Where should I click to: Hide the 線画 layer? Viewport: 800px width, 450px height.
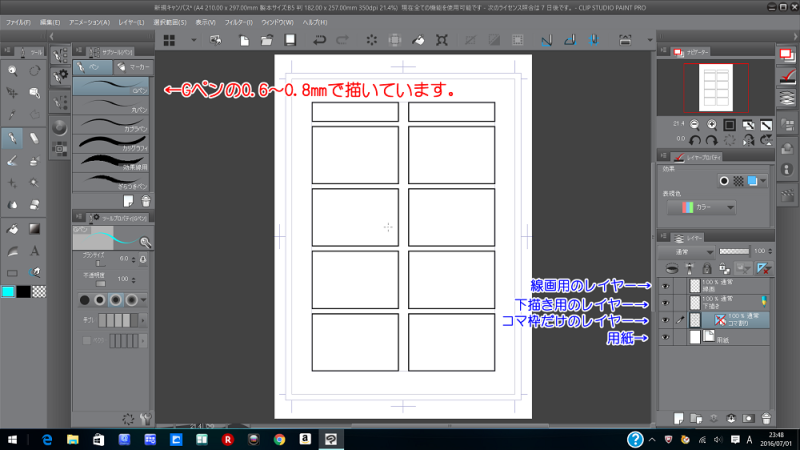665,287
